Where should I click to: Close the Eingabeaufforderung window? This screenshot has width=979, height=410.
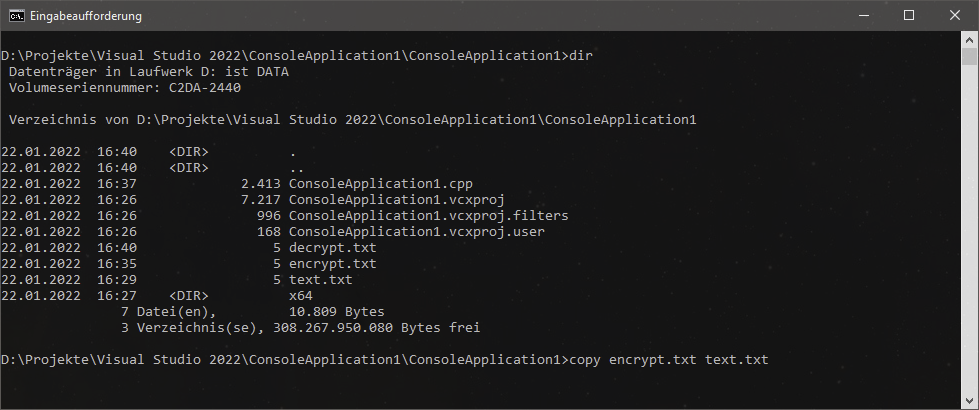(955, 16)
